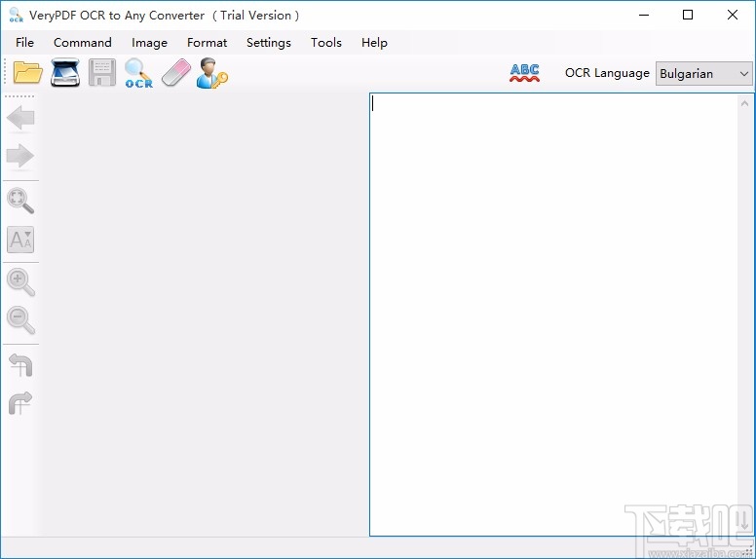Minimize the VeryPDF window
756x559 pixels.
click(x=644, y=15)
